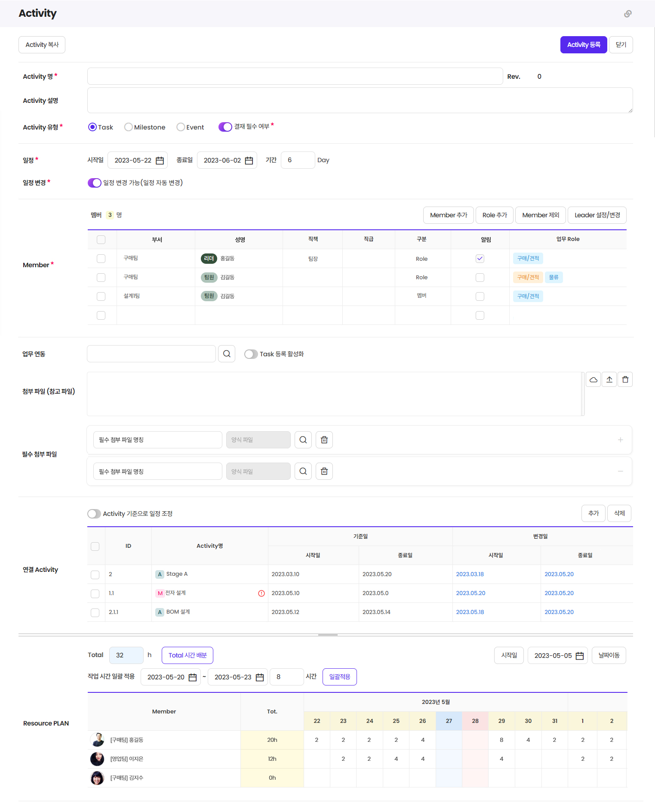Click the Activity 등록 button

(583, 45)
